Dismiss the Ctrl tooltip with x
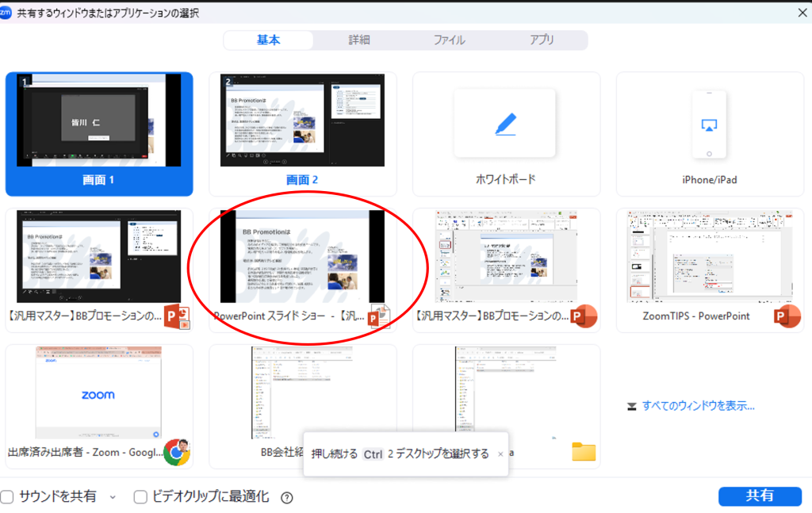 [x=500, y=454]
